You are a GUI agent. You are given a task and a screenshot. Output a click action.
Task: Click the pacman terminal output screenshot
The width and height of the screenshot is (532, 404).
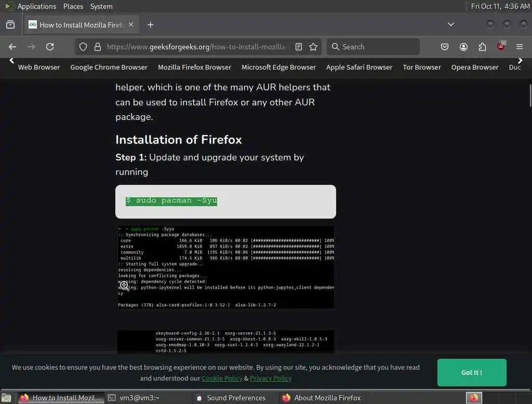(x=225, y=267)
